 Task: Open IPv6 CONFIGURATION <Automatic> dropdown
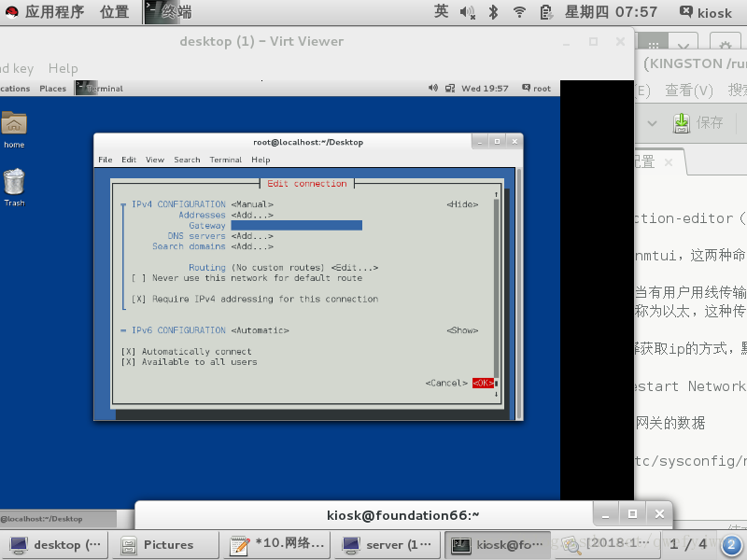coord(261,330)
